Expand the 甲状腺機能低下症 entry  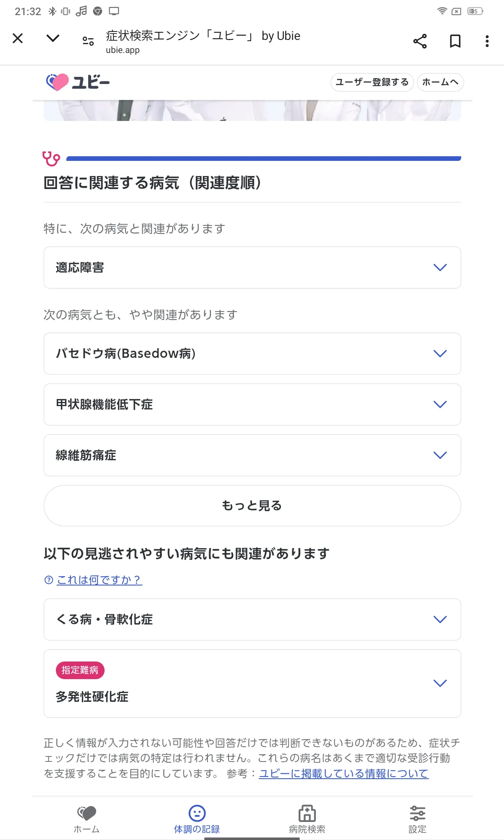click(252, 404)
